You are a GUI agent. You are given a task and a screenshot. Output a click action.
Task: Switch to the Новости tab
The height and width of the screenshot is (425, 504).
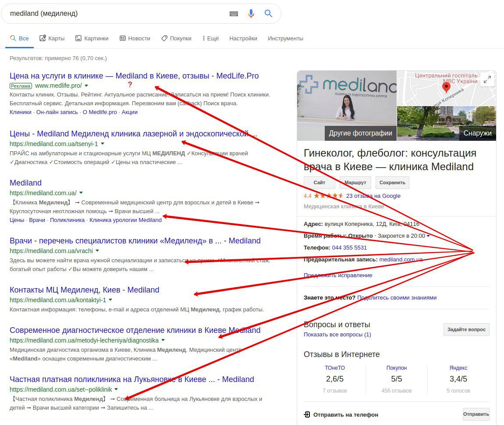(x=135, y=38)
